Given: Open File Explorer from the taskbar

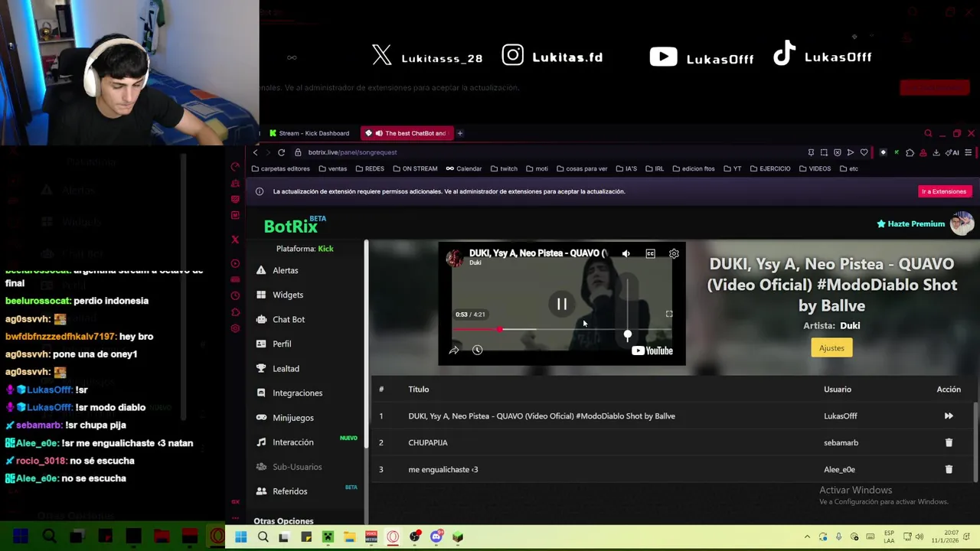Looking at the screenshot, I should coord(349,537).
